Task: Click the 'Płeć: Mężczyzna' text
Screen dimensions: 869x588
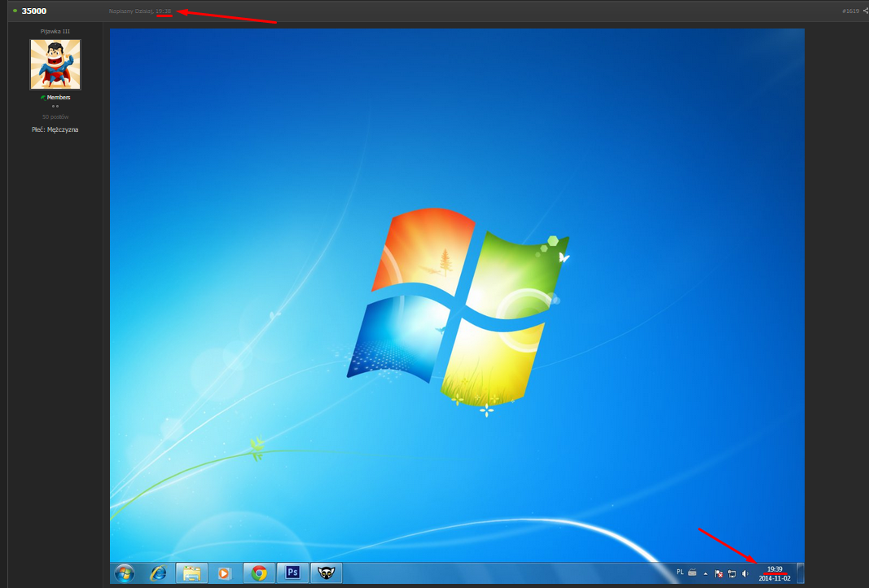Action: point(55,129)
